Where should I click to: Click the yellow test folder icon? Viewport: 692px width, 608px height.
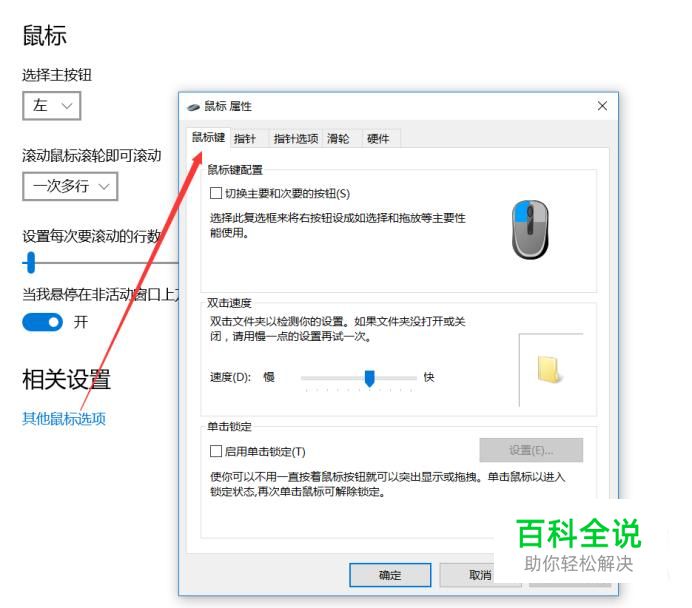click(x=549, y=369)
